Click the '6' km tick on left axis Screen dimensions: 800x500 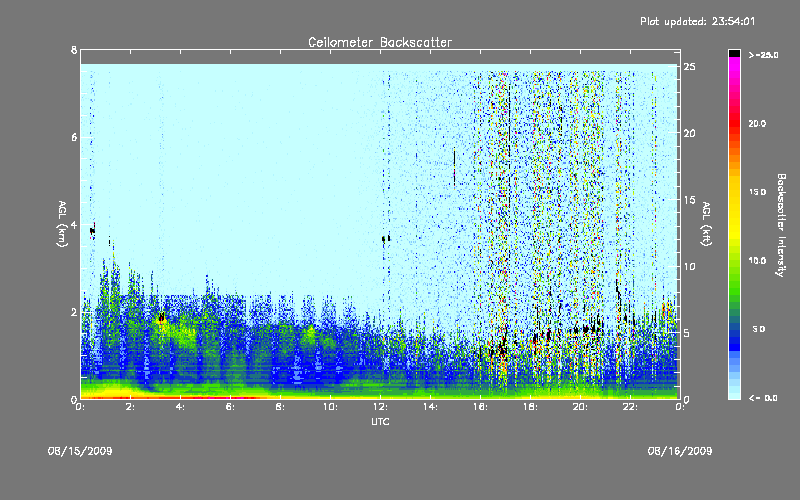(74, 137)
